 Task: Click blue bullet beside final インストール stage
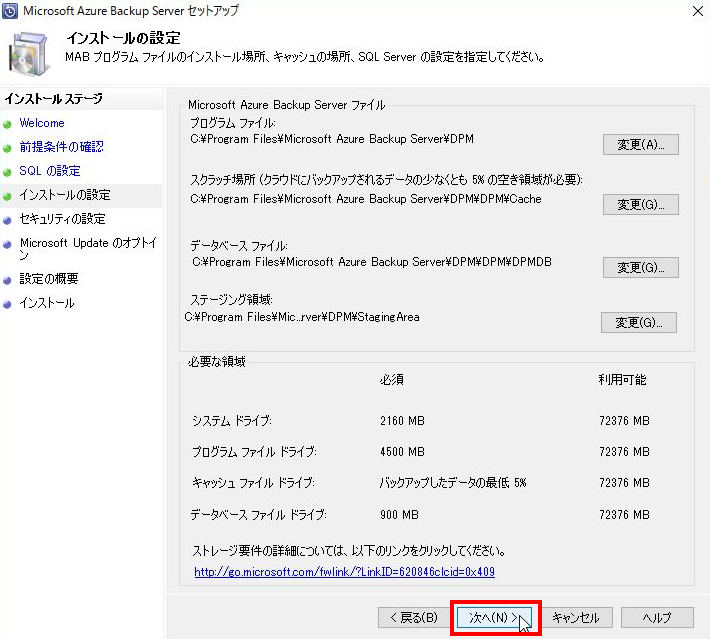coord(7,305)
